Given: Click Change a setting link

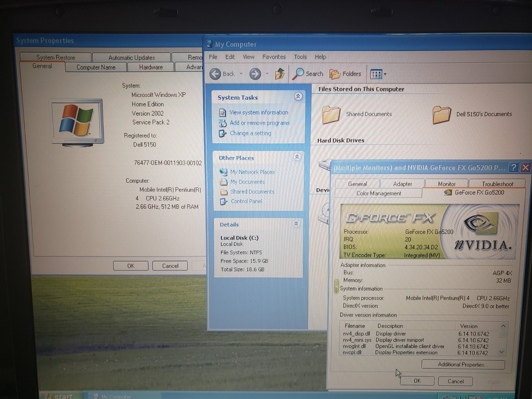Looking at the screenshot, I should (250, 133).
